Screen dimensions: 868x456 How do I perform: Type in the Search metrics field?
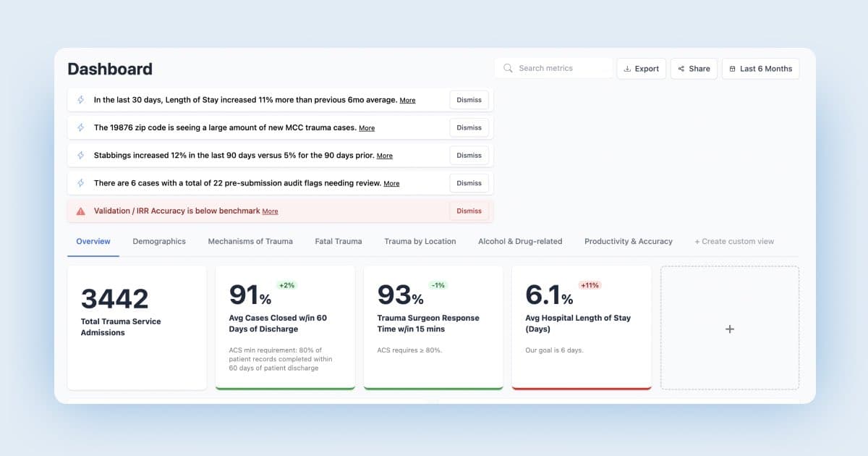coord(561,68)
